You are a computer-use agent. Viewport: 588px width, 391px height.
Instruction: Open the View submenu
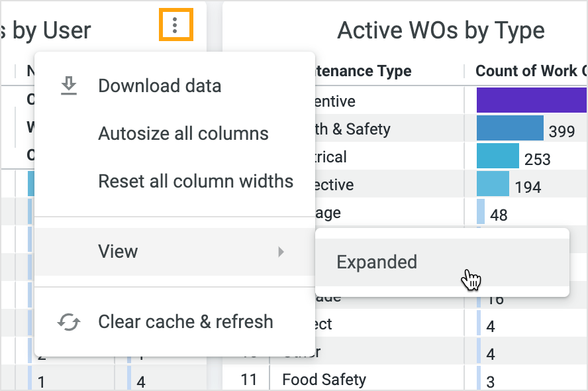[x=118, y=251]
